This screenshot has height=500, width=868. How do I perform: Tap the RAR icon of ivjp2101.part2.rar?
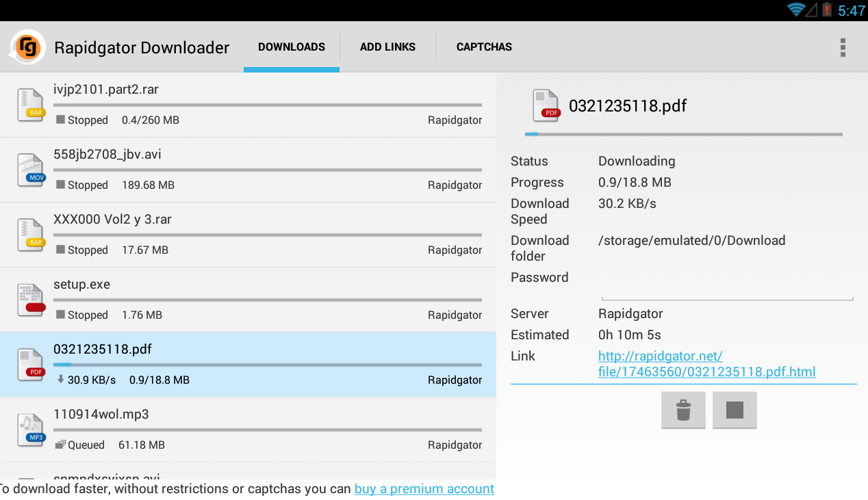[x=31, y=105]
